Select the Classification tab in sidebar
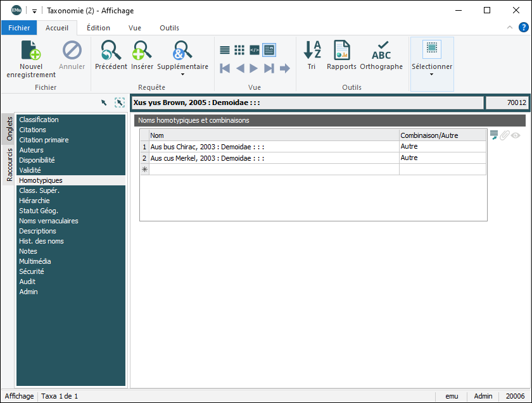Viewport: 532px width, 403px height. (x=39, y=120)
